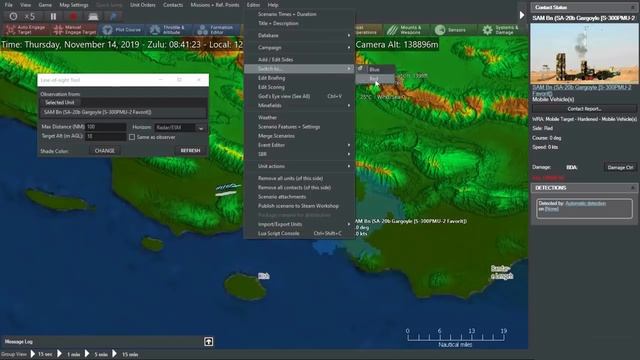Click the SA-20b Gargoyle photo thumbnail
The image size is (640, 360).
click(584, 53)
